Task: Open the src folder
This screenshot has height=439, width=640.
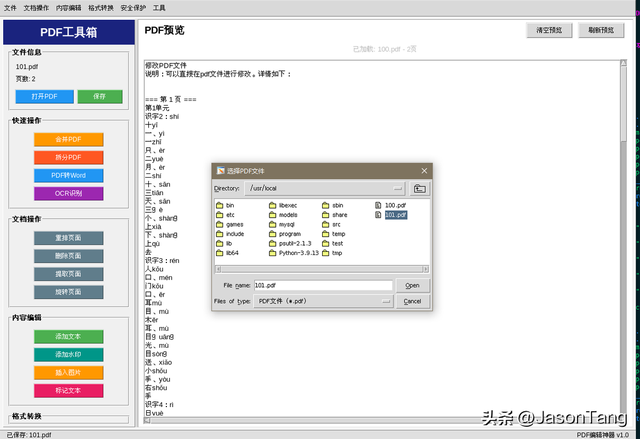Action: coord(331,224)
